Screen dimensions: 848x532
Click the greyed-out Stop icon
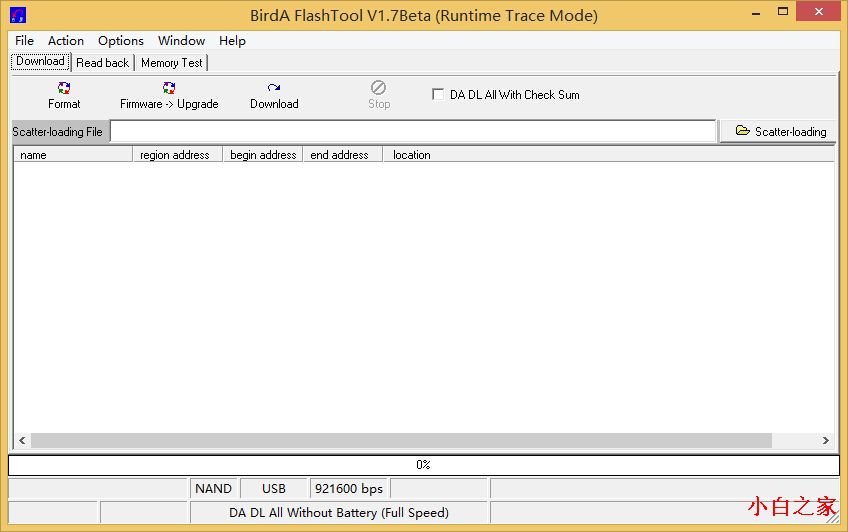click(379, 88)
